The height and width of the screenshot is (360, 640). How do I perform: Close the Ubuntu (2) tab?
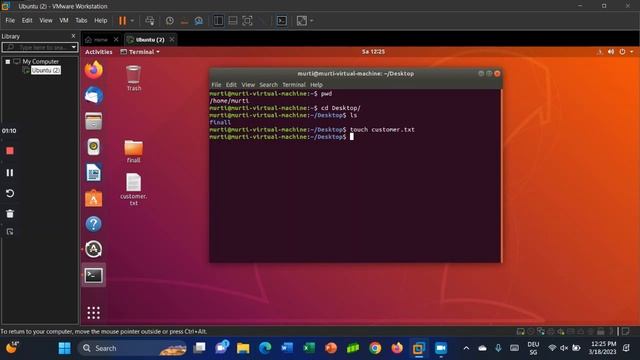coord(172,40)
